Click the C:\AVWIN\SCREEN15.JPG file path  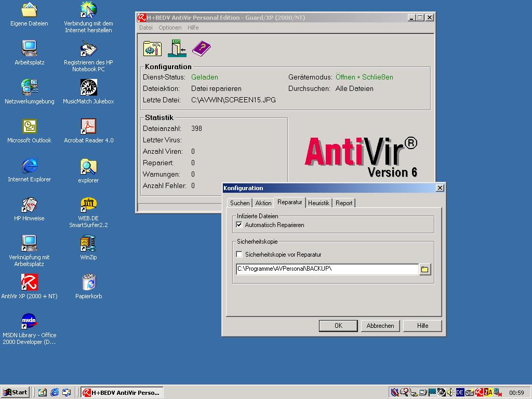(x=233, y=100)
